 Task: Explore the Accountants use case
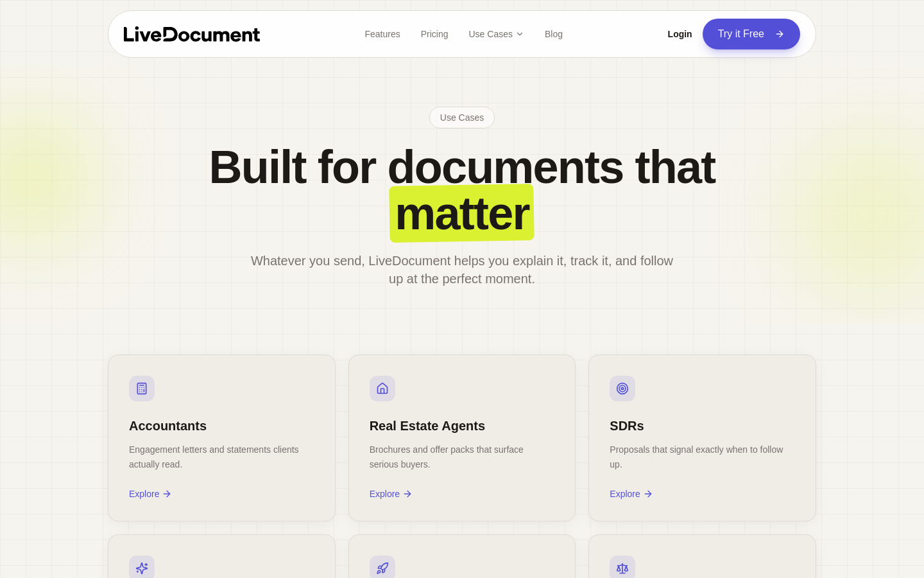click(x=150, y=494)
